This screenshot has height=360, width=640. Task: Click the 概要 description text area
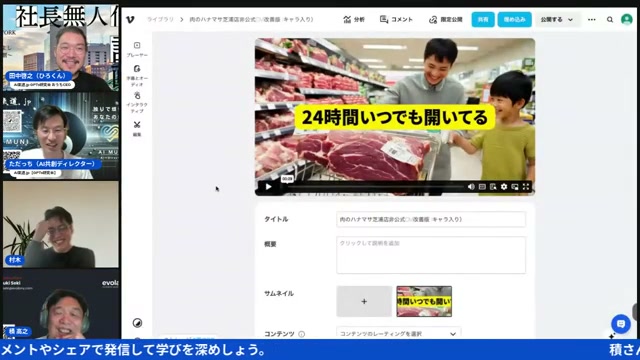(431, 255)
